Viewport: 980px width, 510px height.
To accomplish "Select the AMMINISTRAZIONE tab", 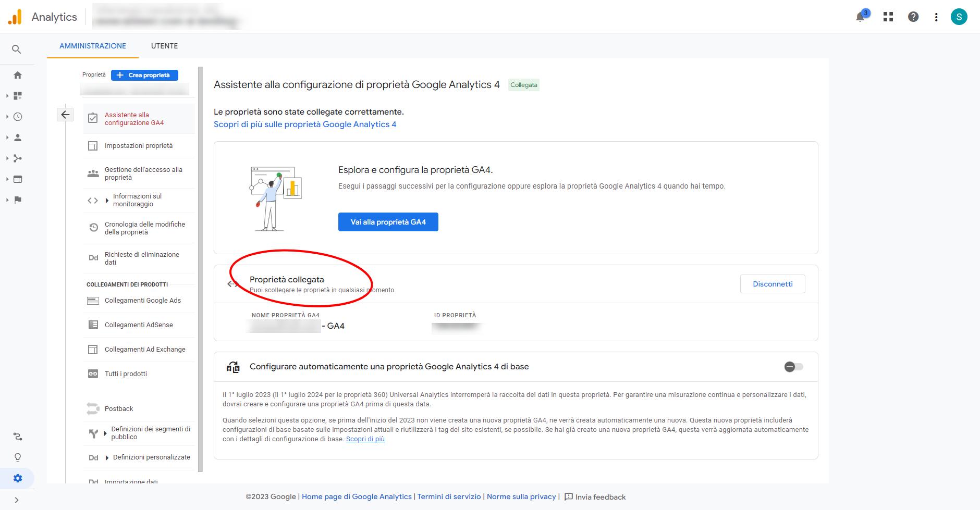I will tap(93, 46).
